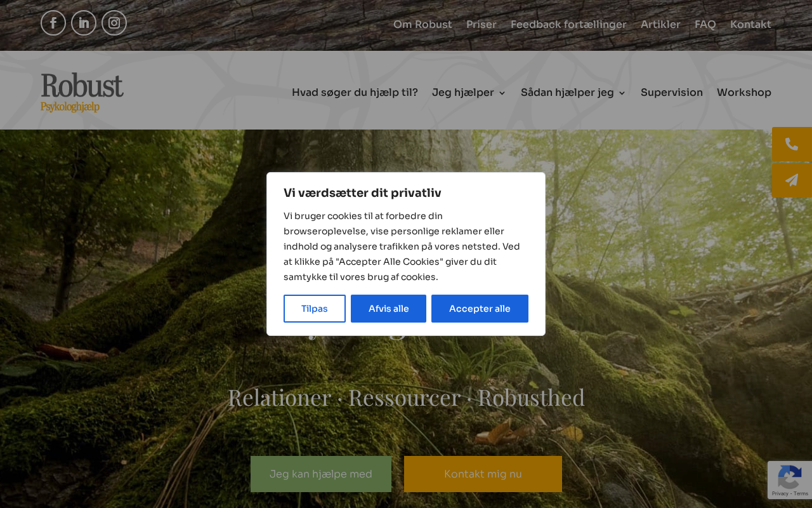Click the Relationer · Ressourcer · Robusthed tagline

point(406,398)
